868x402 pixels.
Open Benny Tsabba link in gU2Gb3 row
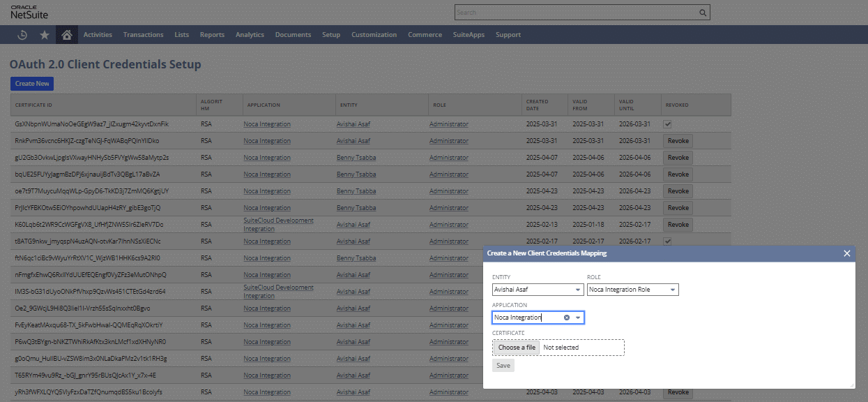coord(356,158)
